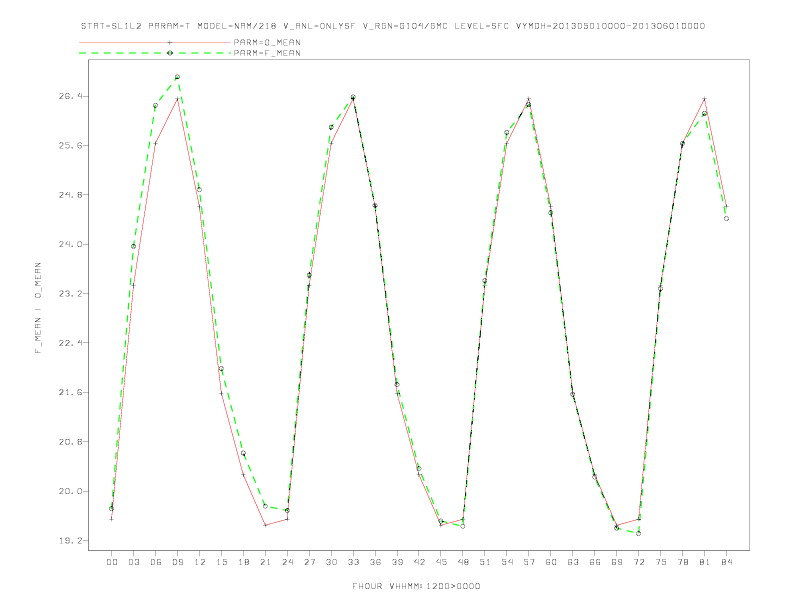Viewport: 792px width, 612px height.
Task: Click the x-axis forecast hour label 81
Action: tap(705, 562)
